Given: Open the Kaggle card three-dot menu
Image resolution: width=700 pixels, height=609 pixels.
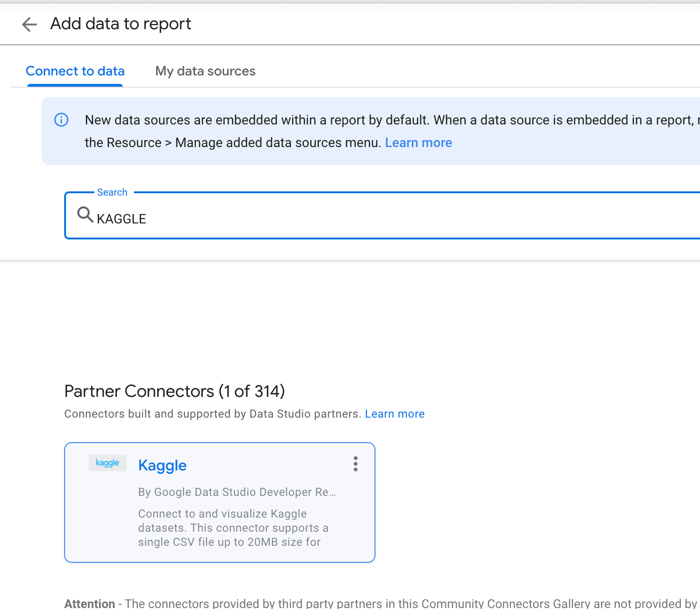Looking at the screenshot, I should [x=356, y=464].
